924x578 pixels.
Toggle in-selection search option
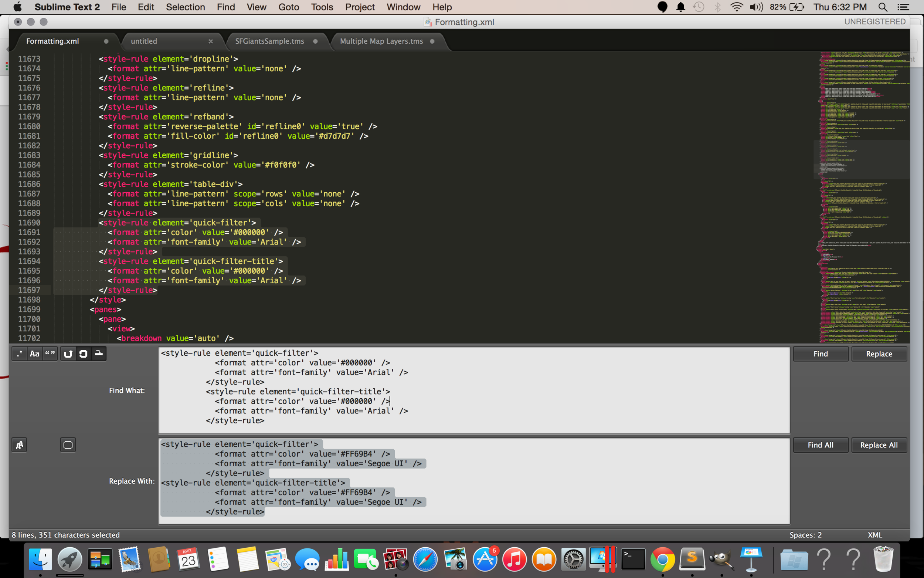point(99,354)
